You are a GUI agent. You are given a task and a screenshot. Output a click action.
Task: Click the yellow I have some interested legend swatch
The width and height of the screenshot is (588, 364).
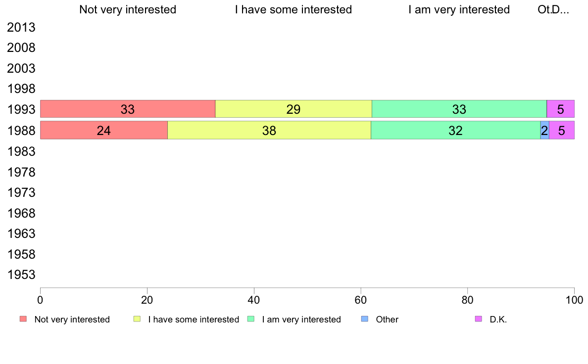(137, 319)
